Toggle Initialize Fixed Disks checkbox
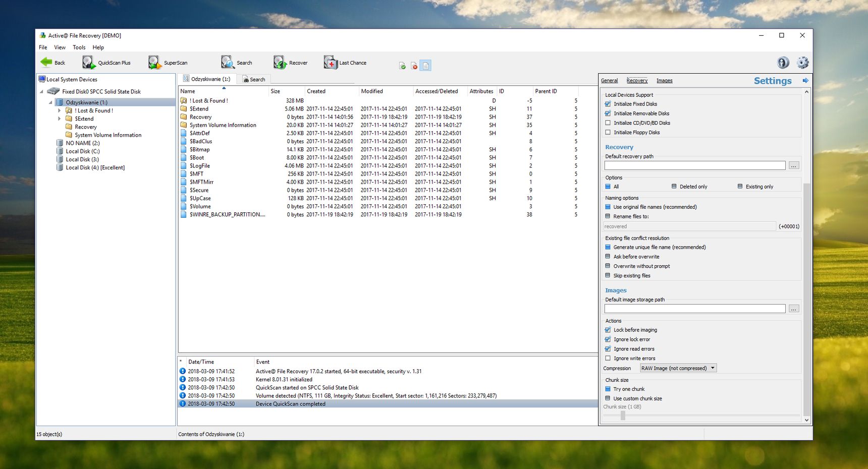This screenshot has width=868, height=469. [608, 104]
